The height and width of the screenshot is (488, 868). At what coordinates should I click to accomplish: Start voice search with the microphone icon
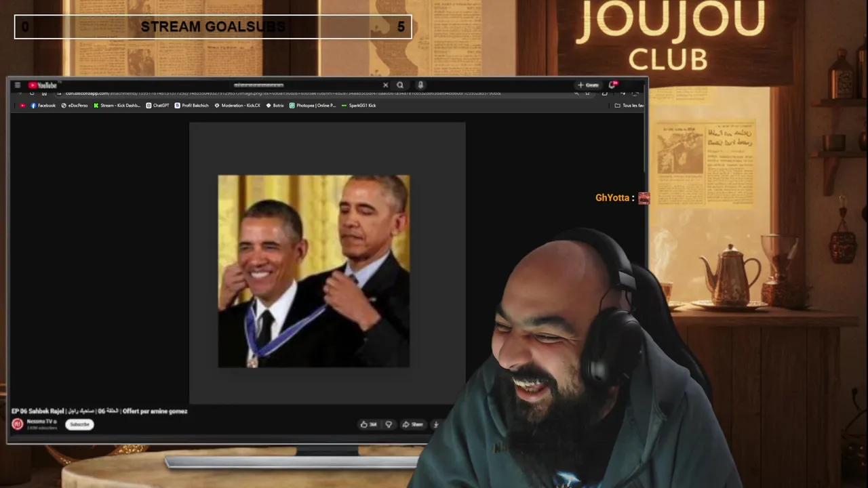click(x=420, y=85)
